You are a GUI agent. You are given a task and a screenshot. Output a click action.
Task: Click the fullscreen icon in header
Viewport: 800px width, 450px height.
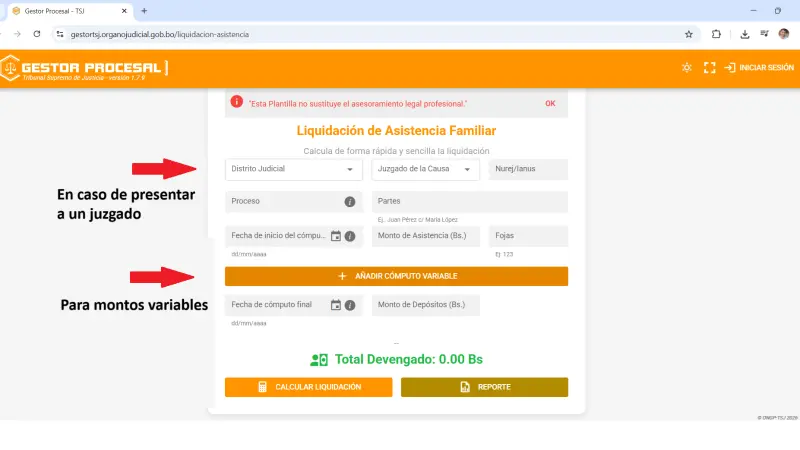(710, 68)
